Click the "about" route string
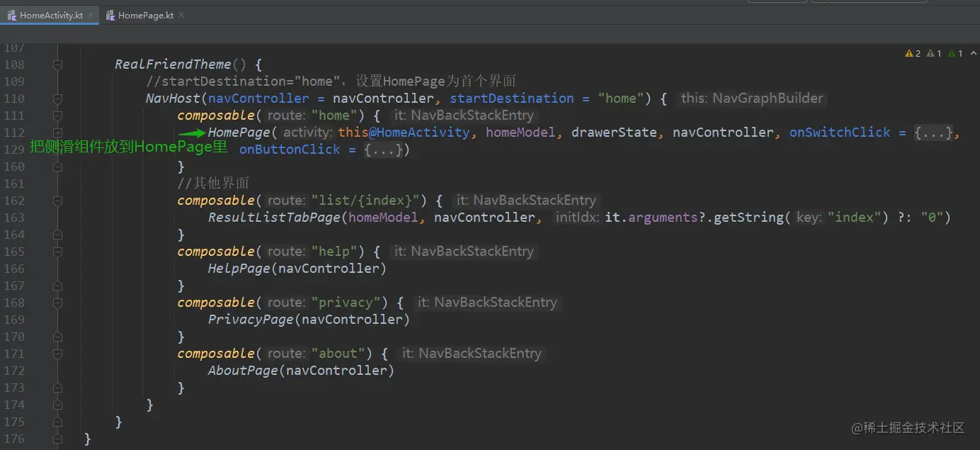The height and width of the screenshot is (450, 980). (340, 354)
